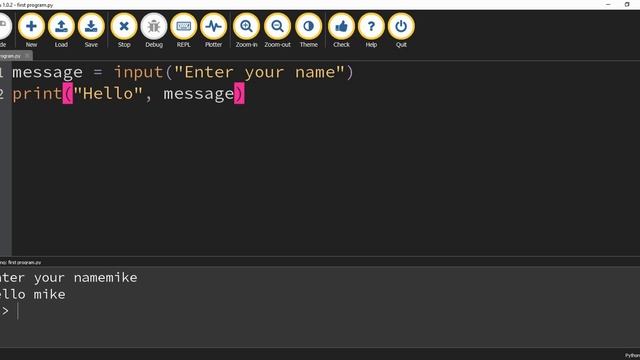Run the code Check
The height and width of the screenshot is (360, 640).
point(341,31)
